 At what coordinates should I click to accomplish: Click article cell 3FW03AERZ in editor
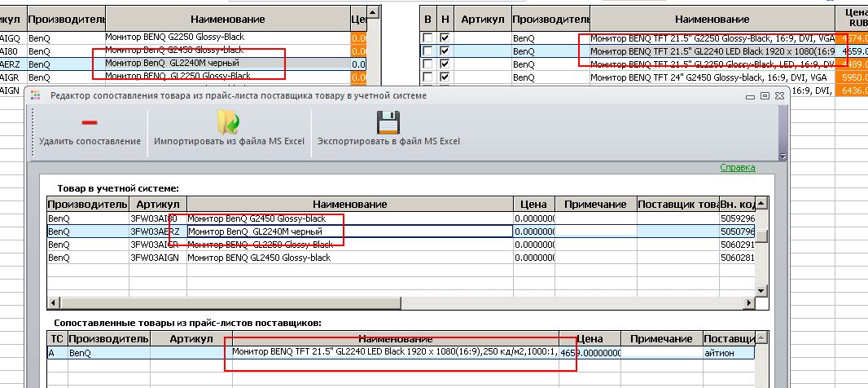tap(158, 231)
